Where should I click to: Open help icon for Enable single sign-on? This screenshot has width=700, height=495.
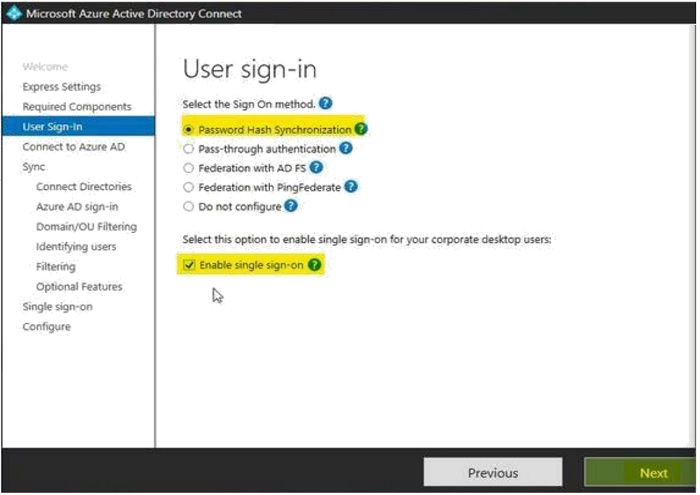click(x=314, y=265)
